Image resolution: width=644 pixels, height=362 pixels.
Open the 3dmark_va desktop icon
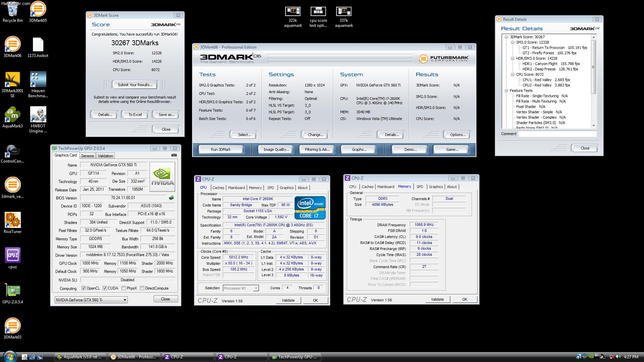[12, 188]
